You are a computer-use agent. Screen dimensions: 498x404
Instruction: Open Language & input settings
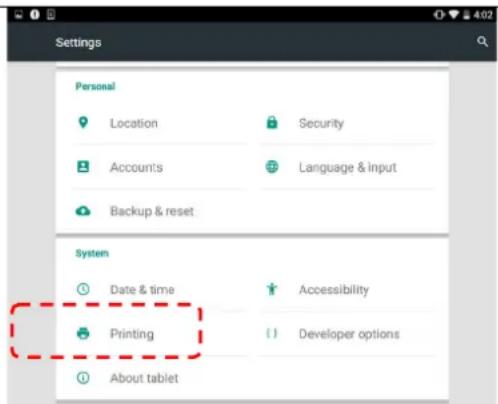pos(348,167)
